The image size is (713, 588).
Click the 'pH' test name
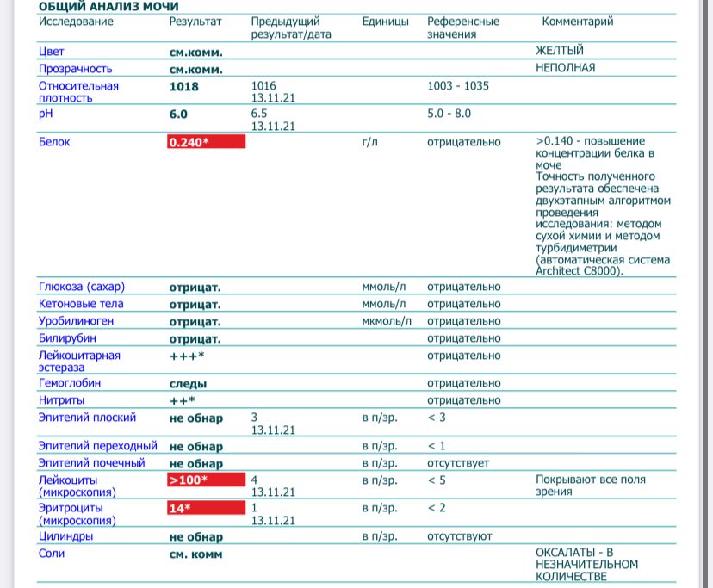[x=46, y=114]
